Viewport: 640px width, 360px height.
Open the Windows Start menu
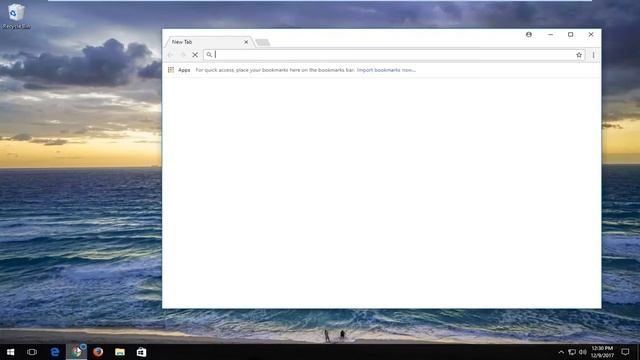[x=10, y=352]
